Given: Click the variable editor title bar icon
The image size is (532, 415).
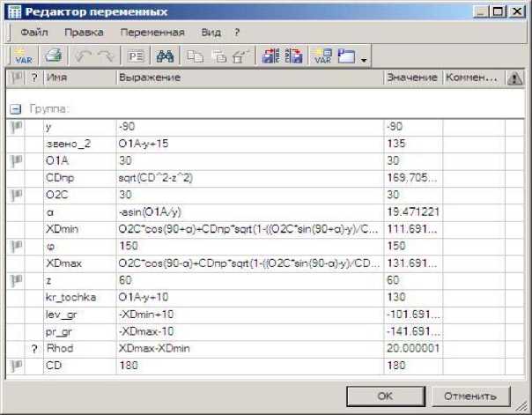Looking at the screenshot, I should coord(14,11).
